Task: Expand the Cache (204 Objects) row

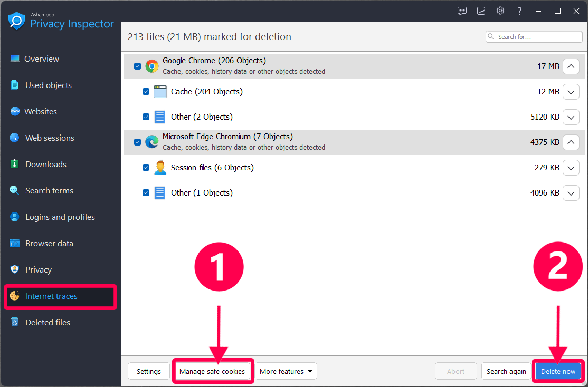Action: point(571,92)
